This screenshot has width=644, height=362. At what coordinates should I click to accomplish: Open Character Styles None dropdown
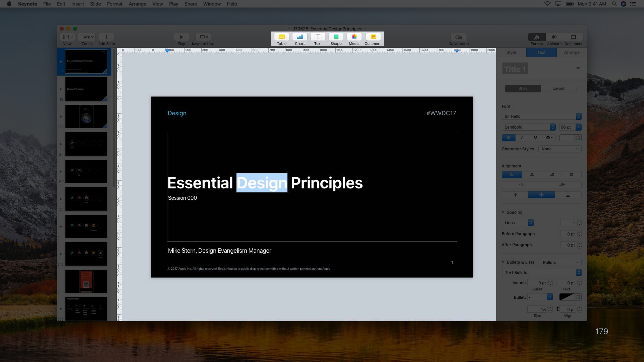pyautogui.click(x=560, y=149)
